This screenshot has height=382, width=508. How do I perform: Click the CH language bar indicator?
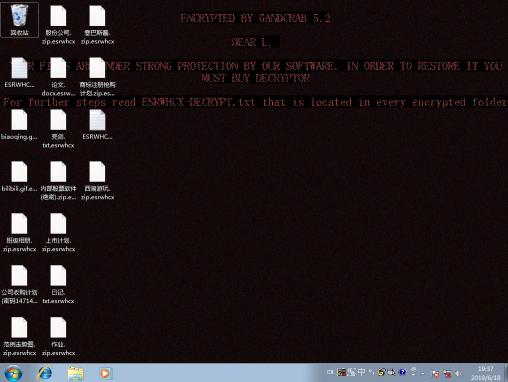pos(330,372)
